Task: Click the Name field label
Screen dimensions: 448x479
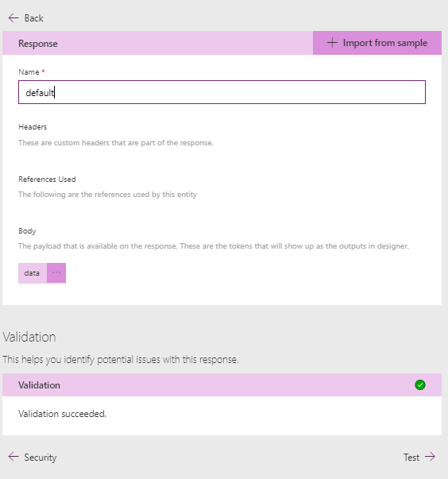Action: coord(29,72)
